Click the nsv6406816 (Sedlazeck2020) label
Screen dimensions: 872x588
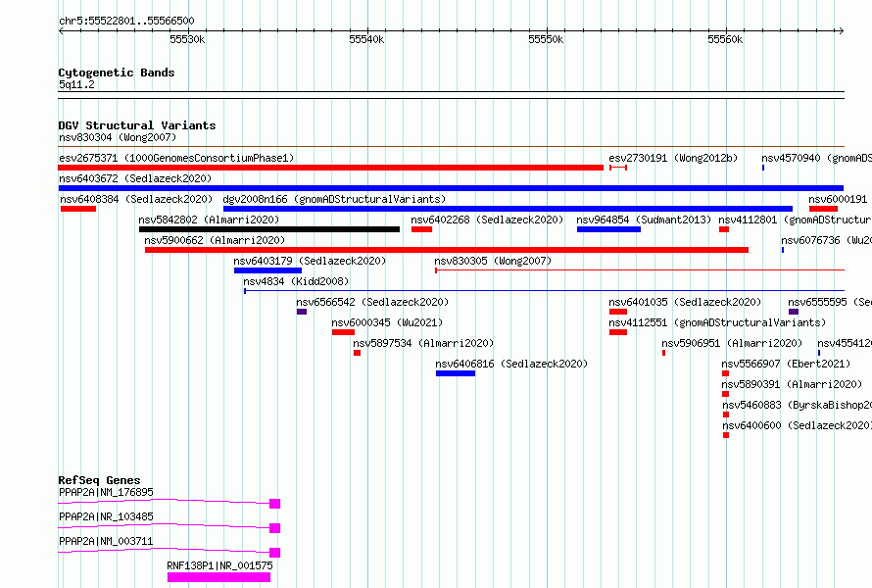coord(511,364)
